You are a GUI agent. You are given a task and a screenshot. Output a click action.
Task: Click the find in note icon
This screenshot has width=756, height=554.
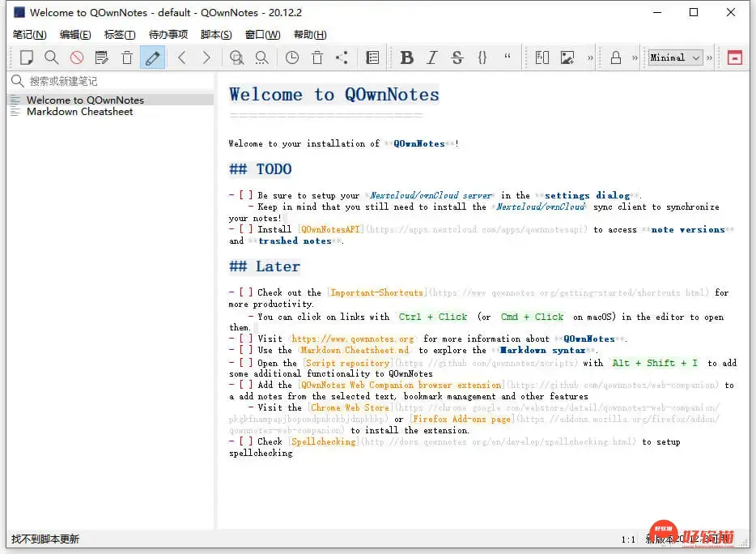(x=236, y=58)
